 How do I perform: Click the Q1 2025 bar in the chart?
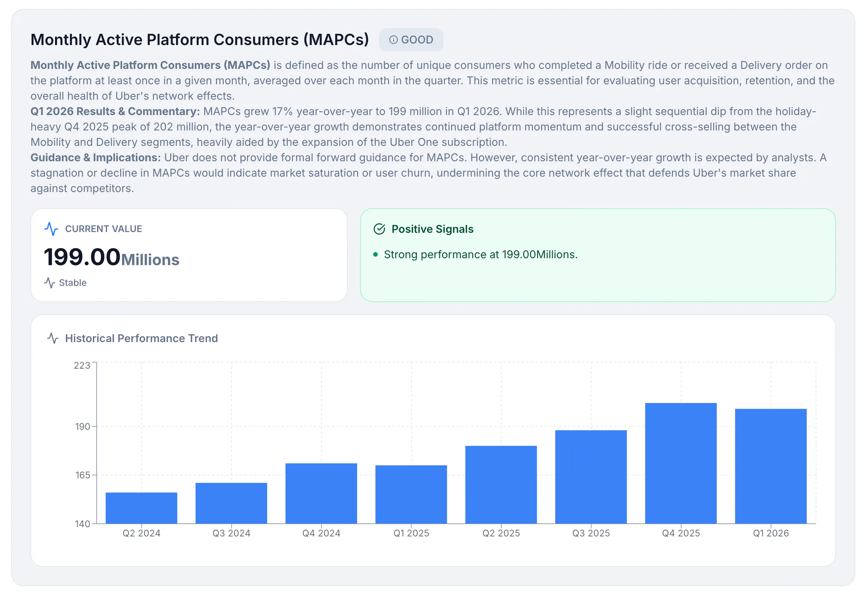pos(411,494)
